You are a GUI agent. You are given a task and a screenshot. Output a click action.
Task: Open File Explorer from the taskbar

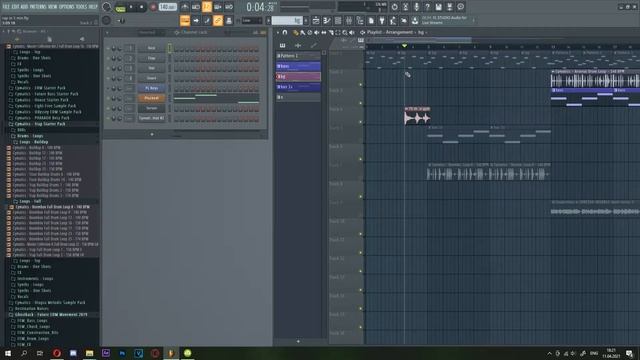[x=89, y=353]
